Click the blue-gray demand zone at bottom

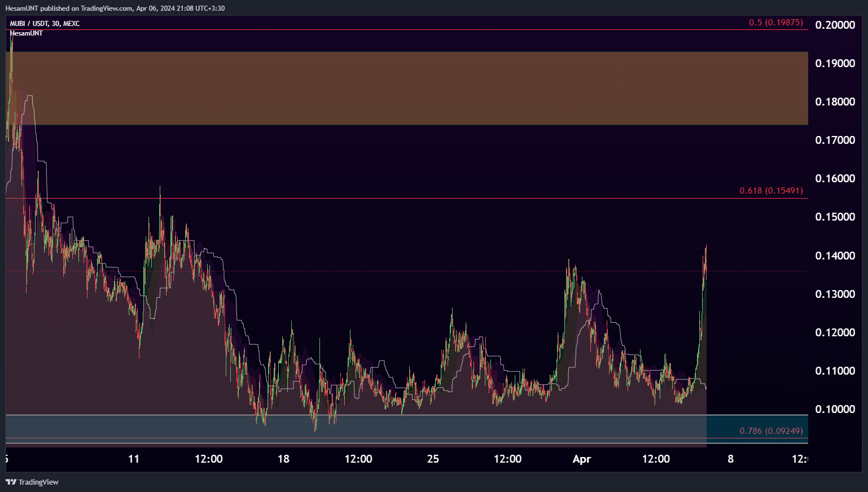pyautogui.click(x=407, y=429)
